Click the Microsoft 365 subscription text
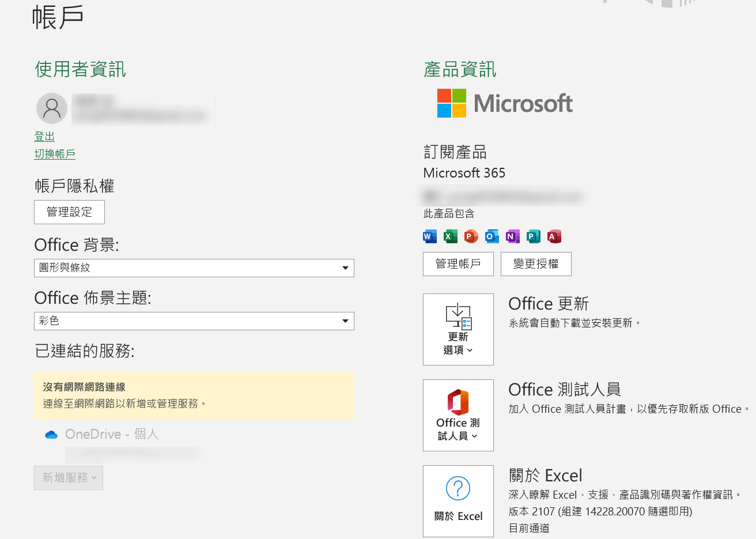 coord(464,173)
